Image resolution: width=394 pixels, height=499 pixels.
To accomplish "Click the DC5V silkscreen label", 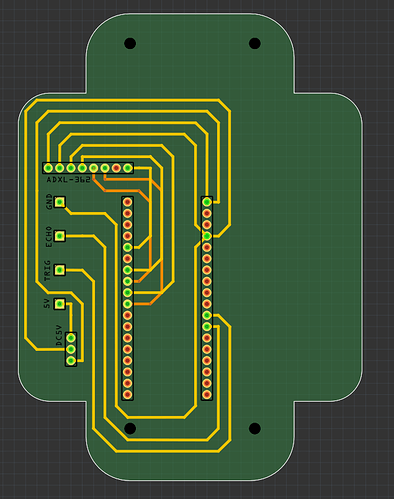I will pyautogui.click(x=59, y=335).
